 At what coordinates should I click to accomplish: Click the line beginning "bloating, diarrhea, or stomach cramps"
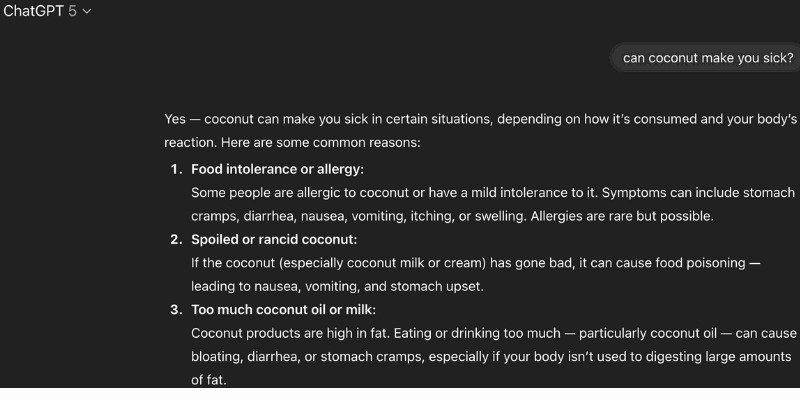point(491,356)
